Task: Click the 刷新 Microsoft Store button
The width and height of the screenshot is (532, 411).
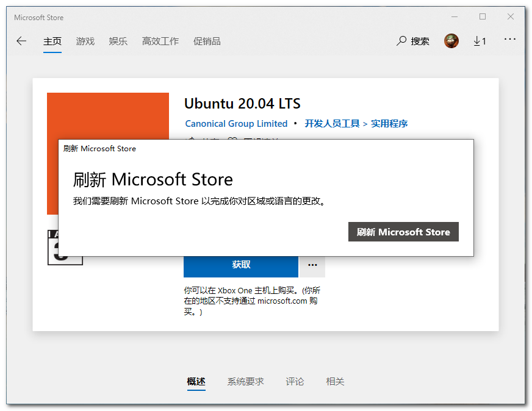Action: 403,232
